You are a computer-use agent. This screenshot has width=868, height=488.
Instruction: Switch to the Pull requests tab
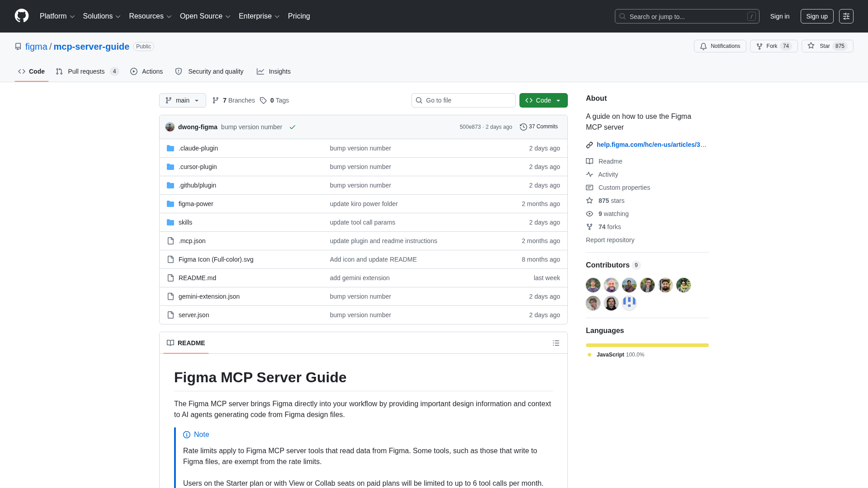86,71
